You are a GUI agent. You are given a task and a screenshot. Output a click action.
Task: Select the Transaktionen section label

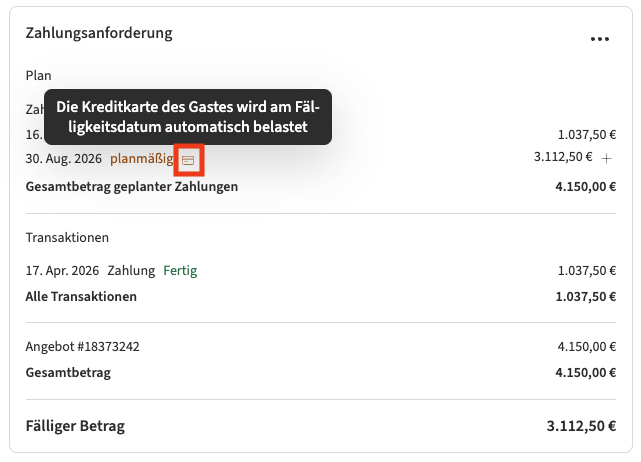coord(67,238)
